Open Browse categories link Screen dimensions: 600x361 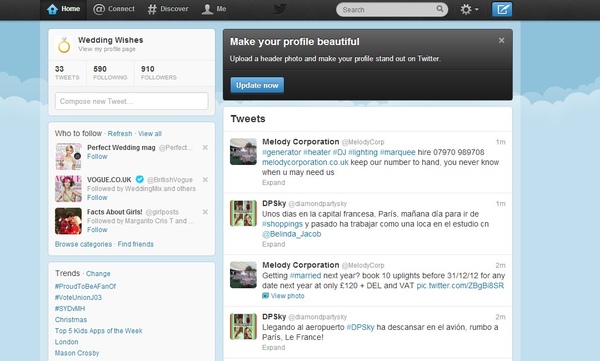pos(83,244)
